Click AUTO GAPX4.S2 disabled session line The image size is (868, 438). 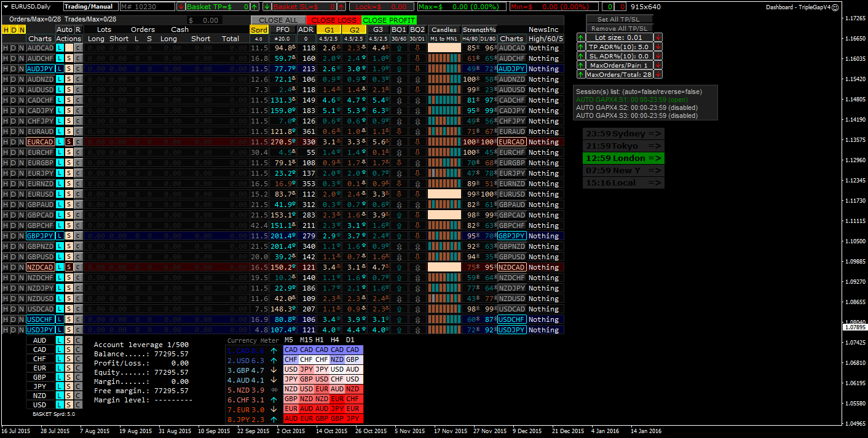[637, 108]
